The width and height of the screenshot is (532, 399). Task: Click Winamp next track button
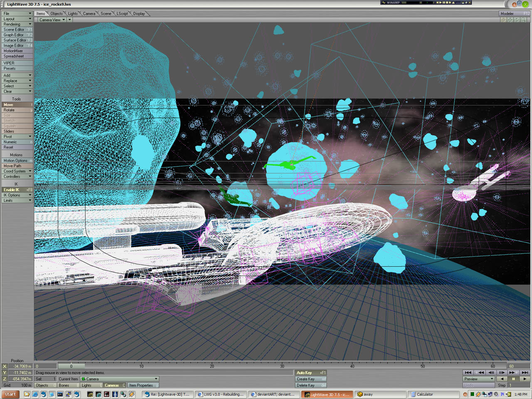(450, 2)
